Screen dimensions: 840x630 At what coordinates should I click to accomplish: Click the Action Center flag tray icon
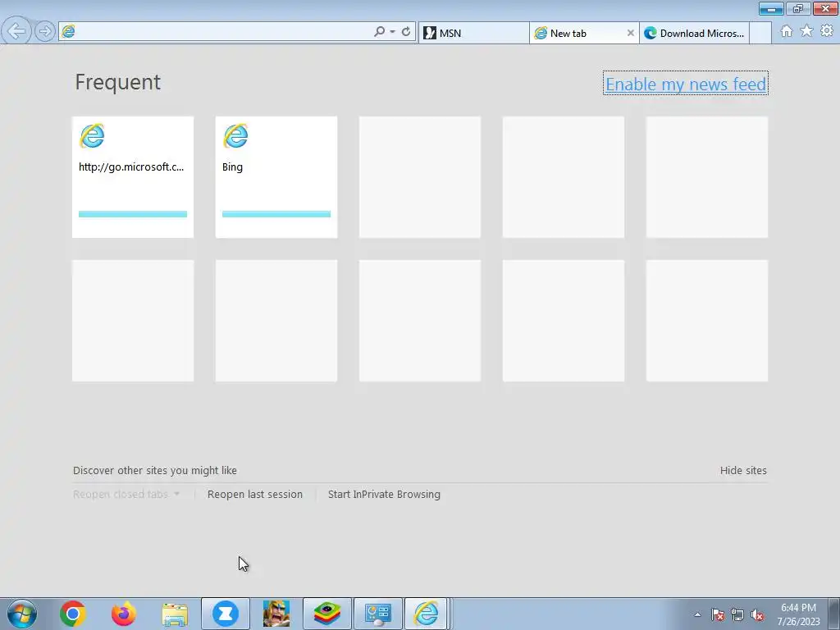[x=718, y=614]
